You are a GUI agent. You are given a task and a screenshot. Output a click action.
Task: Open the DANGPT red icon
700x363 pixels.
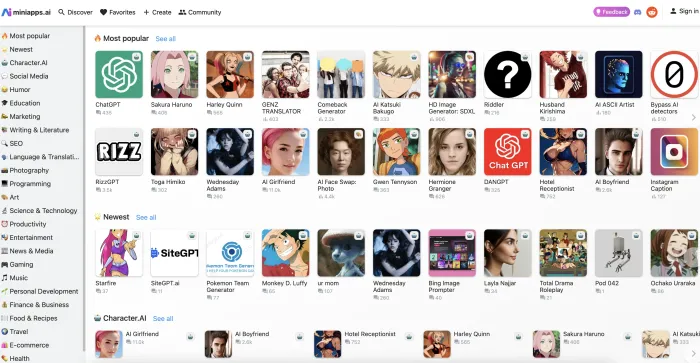tap(508, 152)
